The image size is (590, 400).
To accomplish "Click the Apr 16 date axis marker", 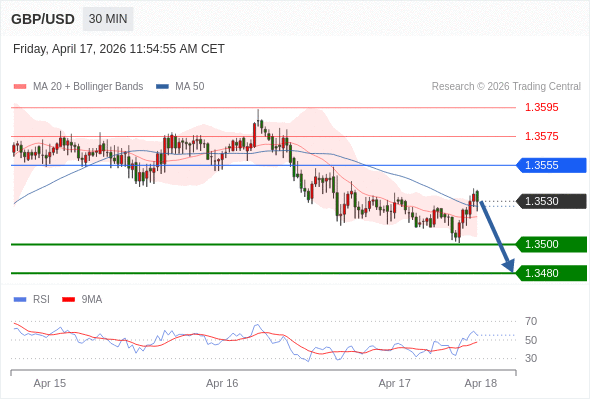I will (222, 383).
